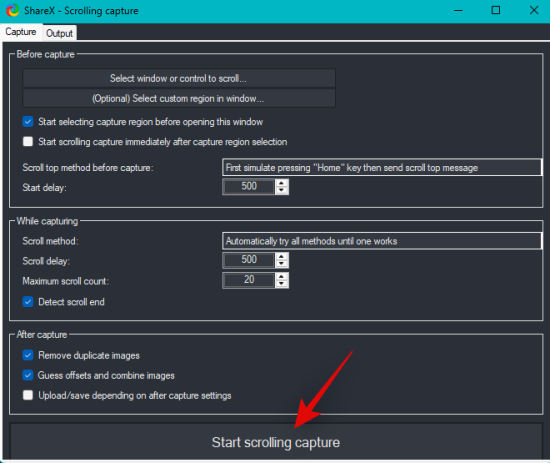The height and width of the screenshot is (463, 550).
Task: Decrease Maximum scroll count with down arrow
Action: pyautogui.click(x=281, y=284)
